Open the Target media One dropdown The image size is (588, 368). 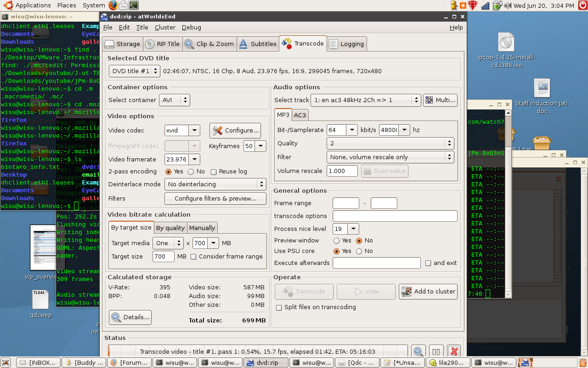tap(169, 243)
